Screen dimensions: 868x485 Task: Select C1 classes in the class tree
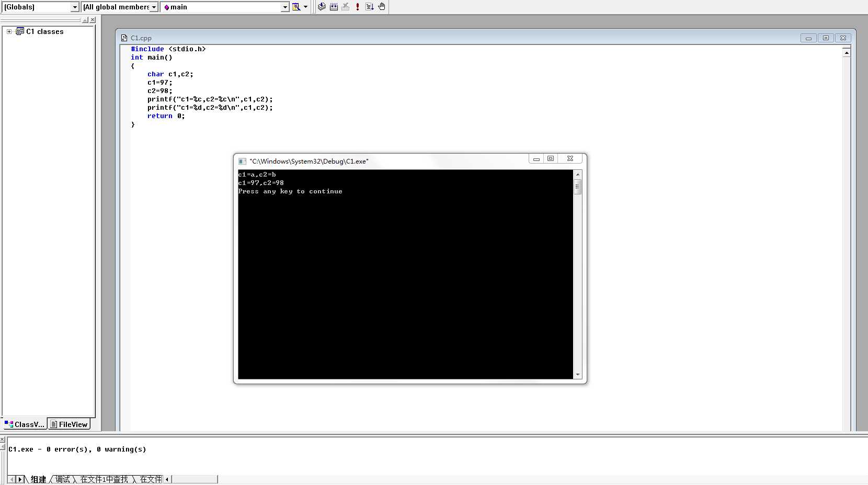coord(45,31)
